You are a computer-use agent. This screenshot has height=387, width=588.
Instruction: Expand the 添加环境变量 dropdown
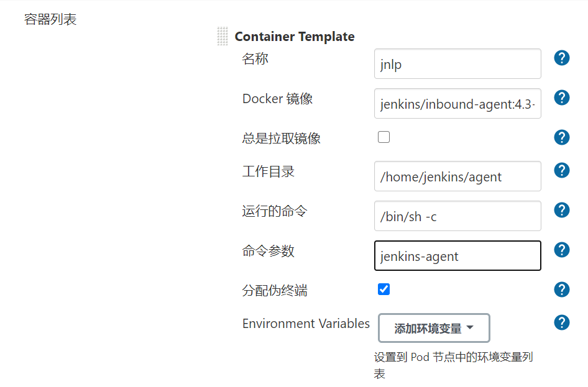coord(434,328)
